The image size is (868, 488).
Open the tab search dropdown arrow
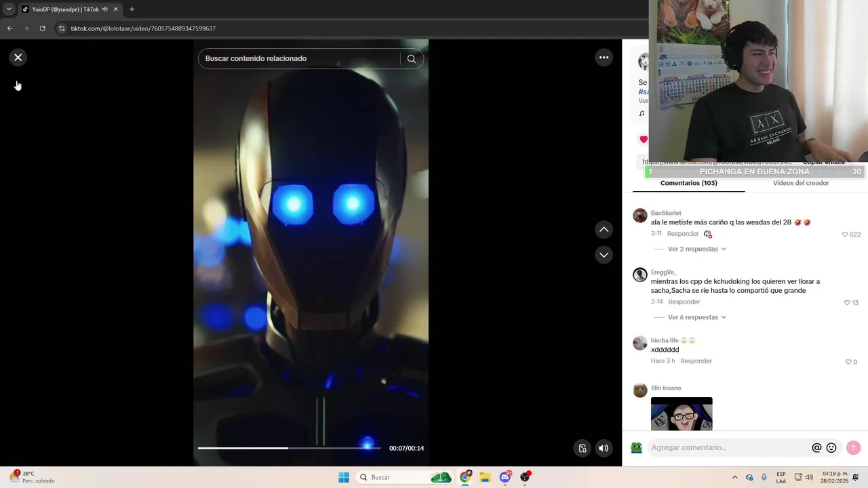(9, 9)
